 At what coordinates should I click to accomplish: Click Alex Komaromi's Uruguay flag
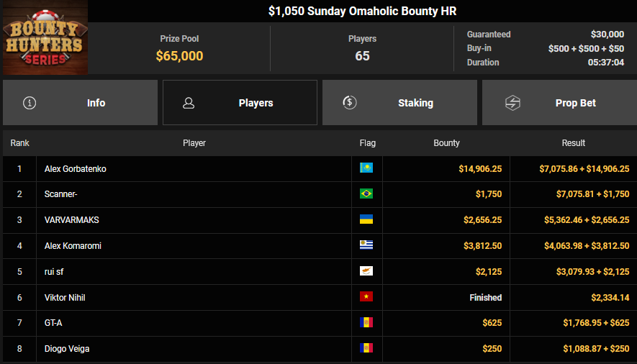366,245
